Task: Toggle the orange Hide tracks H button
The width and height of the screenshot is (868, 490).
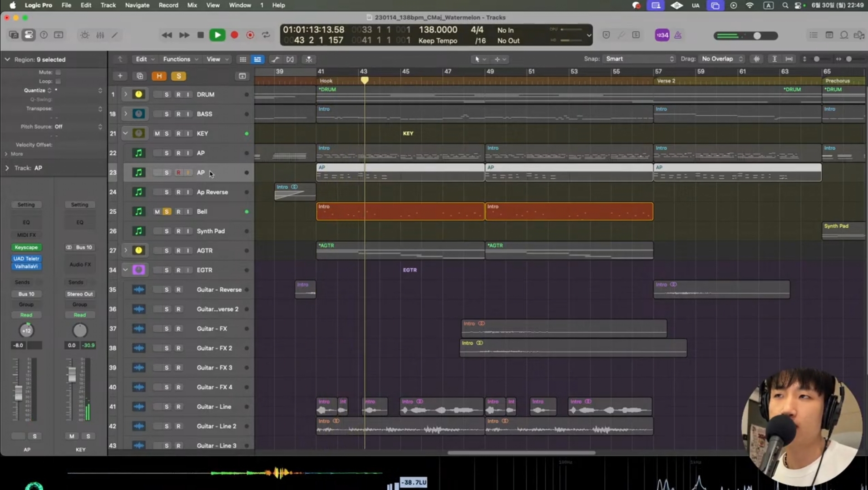Action: pos(159,76)
